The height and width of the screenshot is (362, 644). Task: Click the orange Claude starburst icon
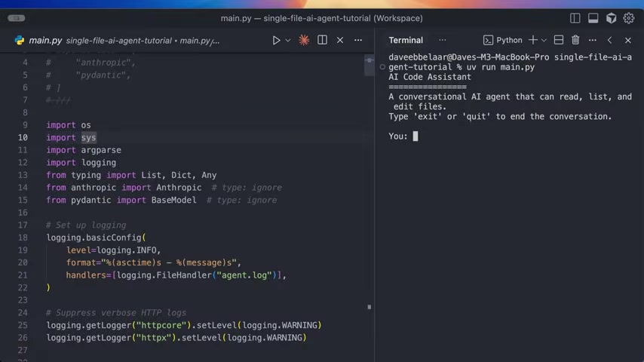pyautogui.click(x=304, y=40)
